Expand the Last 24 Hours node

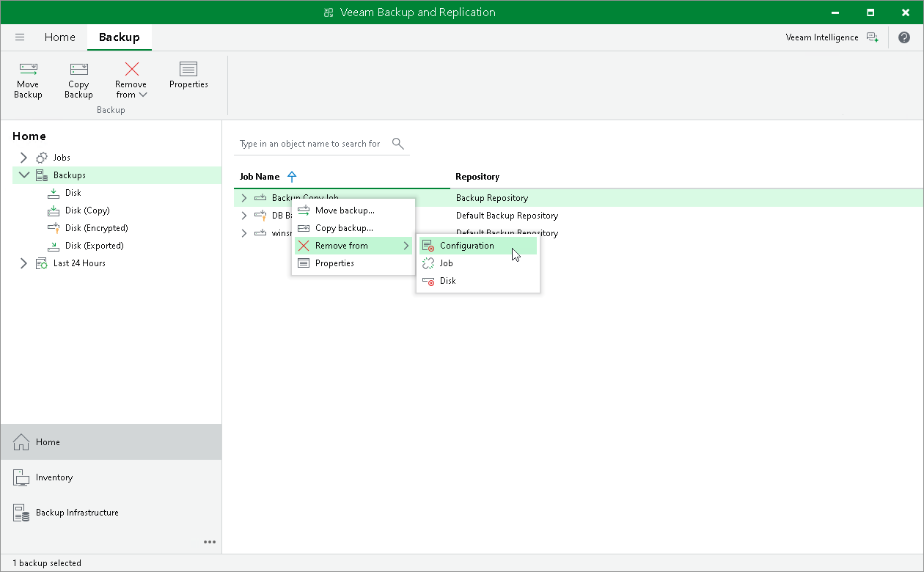23,263
